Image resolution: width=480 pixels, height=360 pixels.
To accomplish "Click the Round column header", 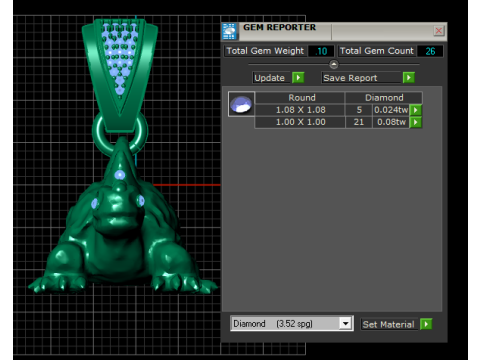I will pos(300,98).
